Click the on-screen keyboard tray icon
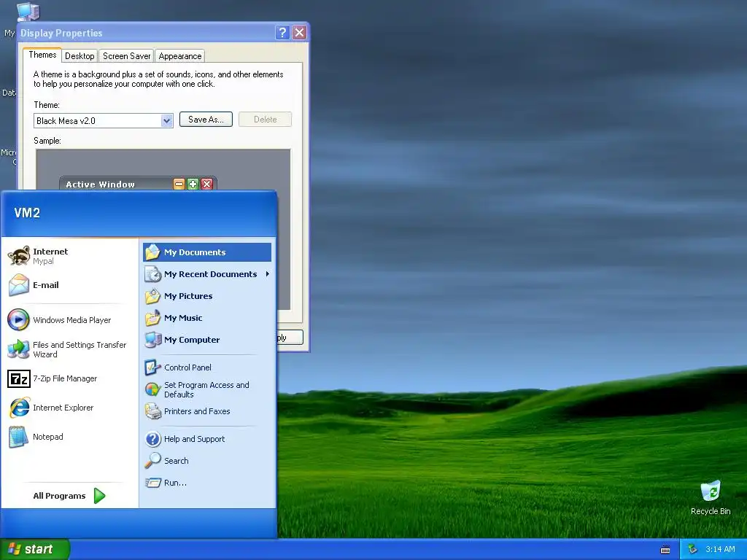 coord(665,550)
